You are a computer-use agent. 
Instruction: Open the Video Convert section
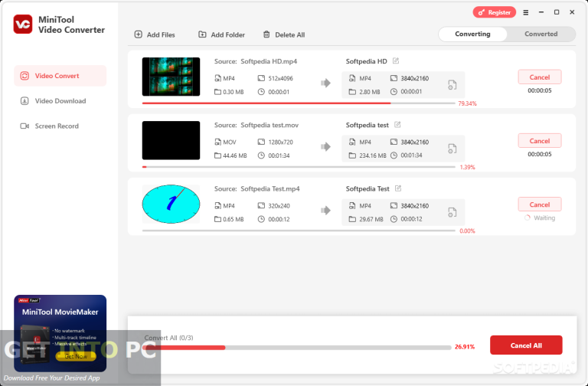60,76
